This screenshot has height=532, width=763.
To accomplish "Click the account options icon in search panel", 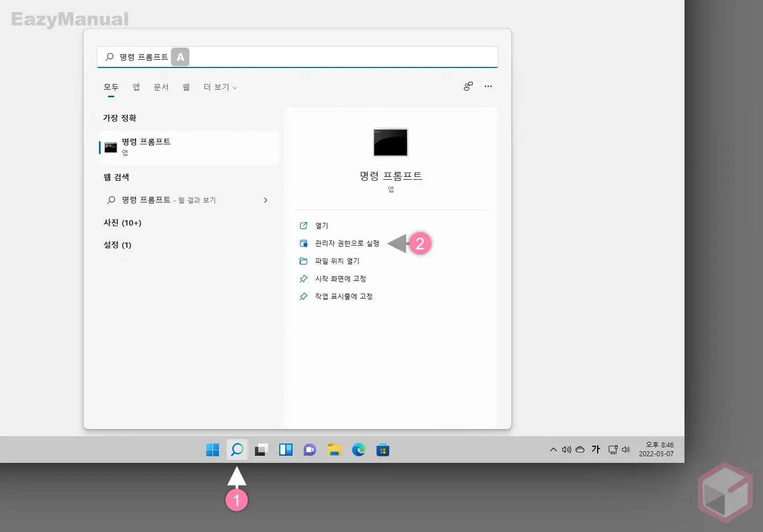I will click(468, 86).
